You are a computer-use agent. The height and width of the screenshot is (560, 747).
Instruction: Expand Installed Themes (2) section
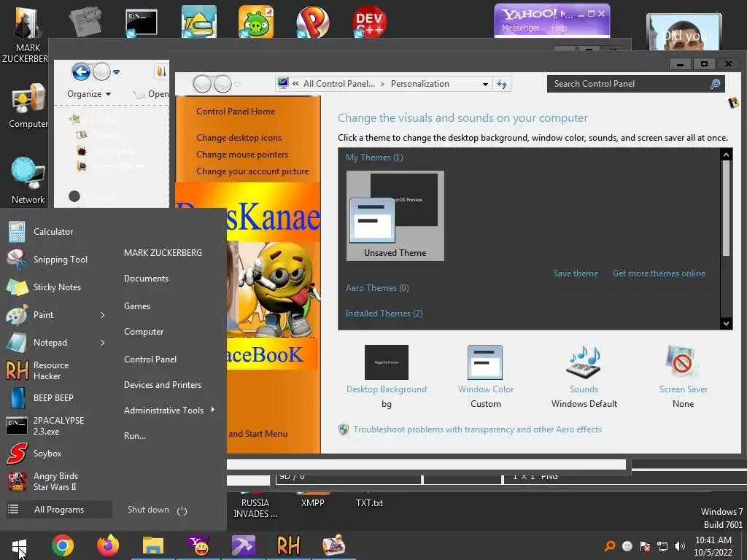pyautogui.click(x=384, y=314)
